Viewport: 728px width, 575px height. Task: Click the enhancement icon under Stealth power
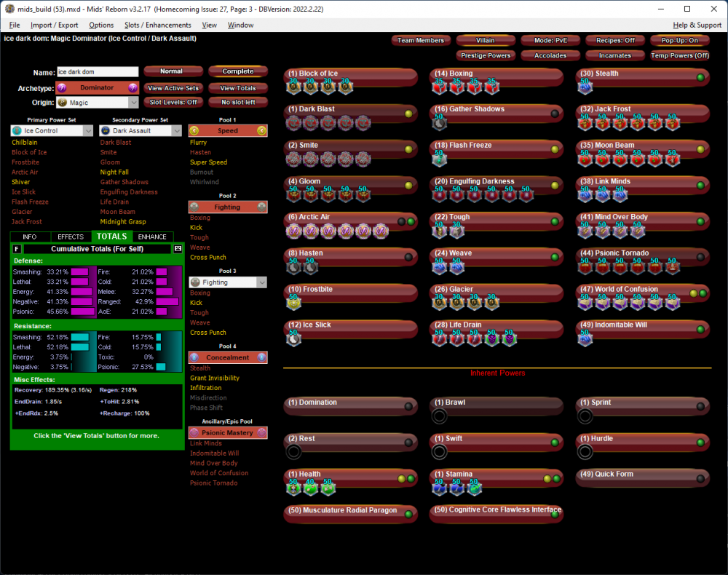pyautogui.click(x=585, y=87)
